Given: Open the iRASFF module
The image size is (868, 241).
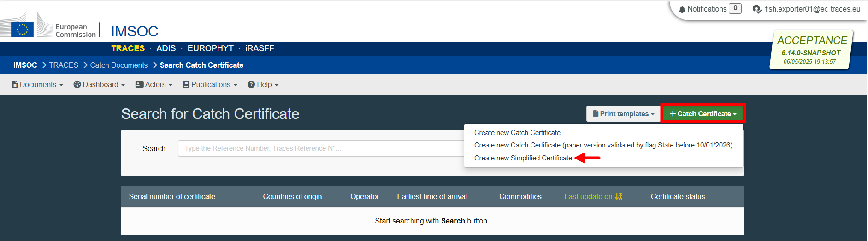Looking at the screenshot, I should point(260,48).
